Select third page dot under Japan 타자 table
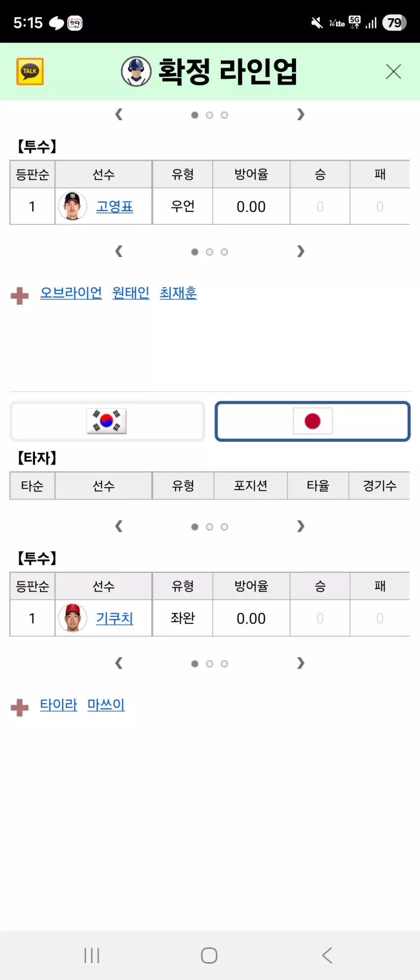This screenshot has height=980, width=420. [x=224, y=527]
